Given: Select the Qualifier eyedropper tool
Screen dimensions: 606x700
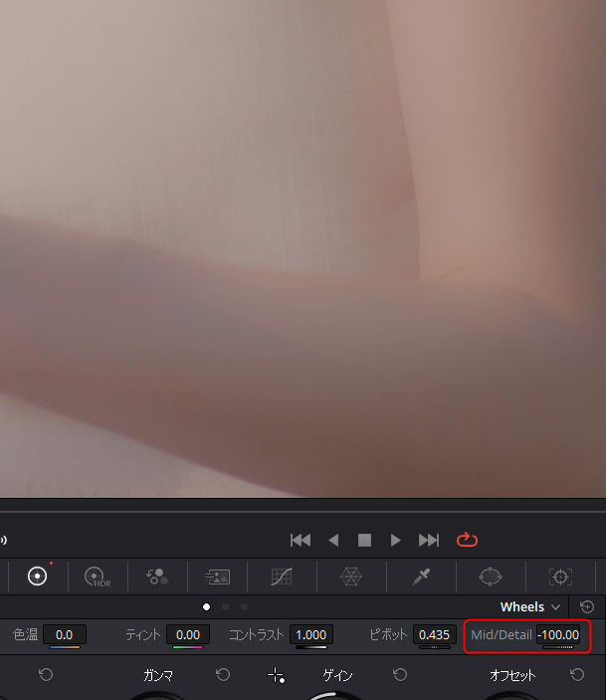Looking at the screenshot, I should tap(421, 576).
